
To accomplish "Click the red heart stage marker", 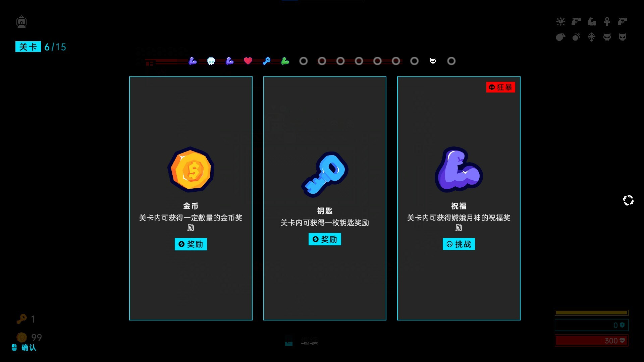I will click(x=248, y=61).
